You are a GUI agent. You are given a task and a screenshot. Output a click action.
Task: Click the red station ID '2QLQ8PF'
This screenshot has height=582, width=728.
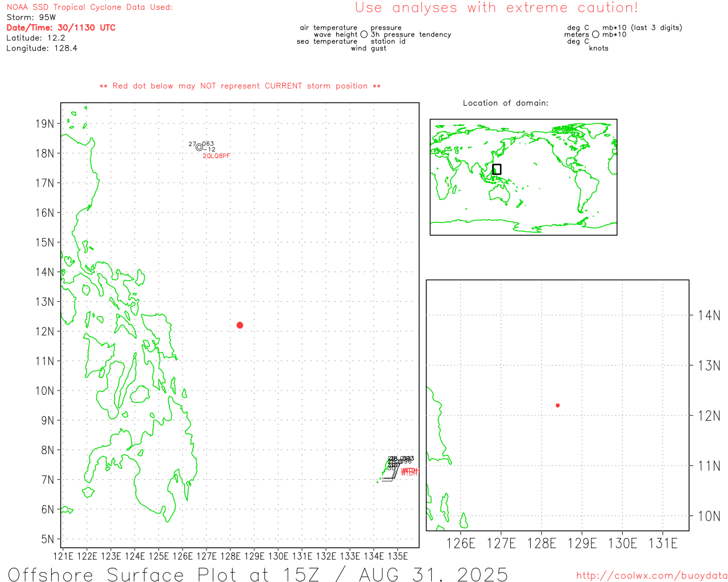click(x=217, y=156)
